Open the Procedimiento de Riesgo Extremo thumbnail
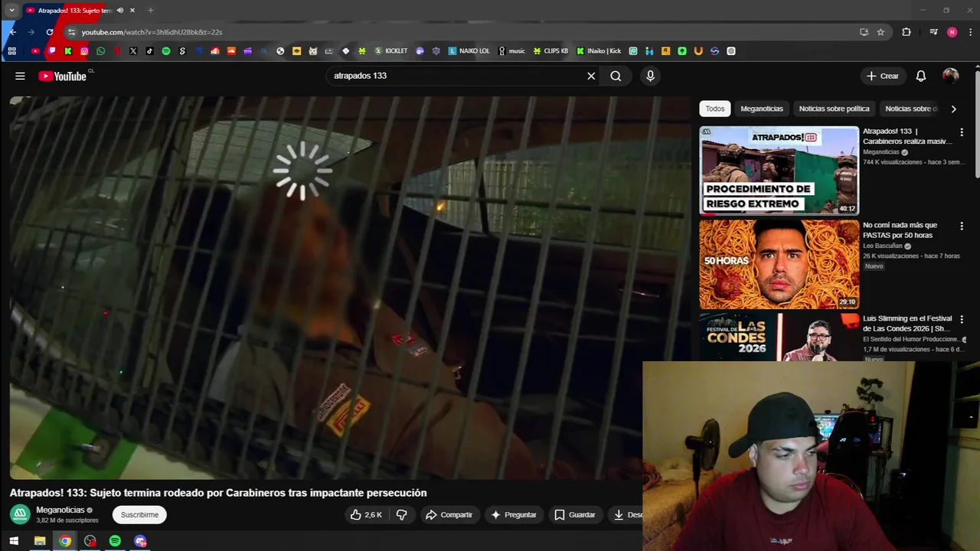The image size is (980, 551). click(x=779, y=171)
